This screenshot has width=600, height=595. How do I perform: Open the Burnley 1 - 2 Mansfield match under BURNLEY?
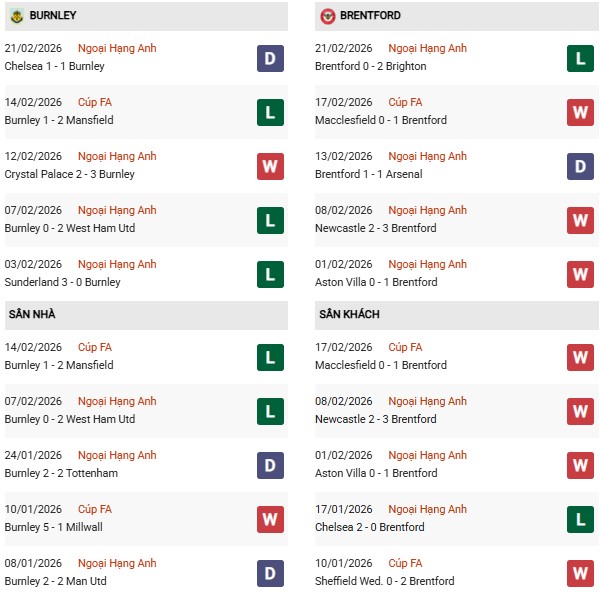point(59,120)
